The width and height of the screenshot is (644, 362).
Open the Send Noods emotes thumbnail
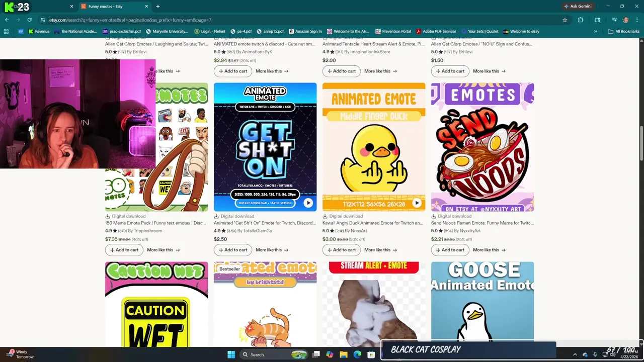482,147
